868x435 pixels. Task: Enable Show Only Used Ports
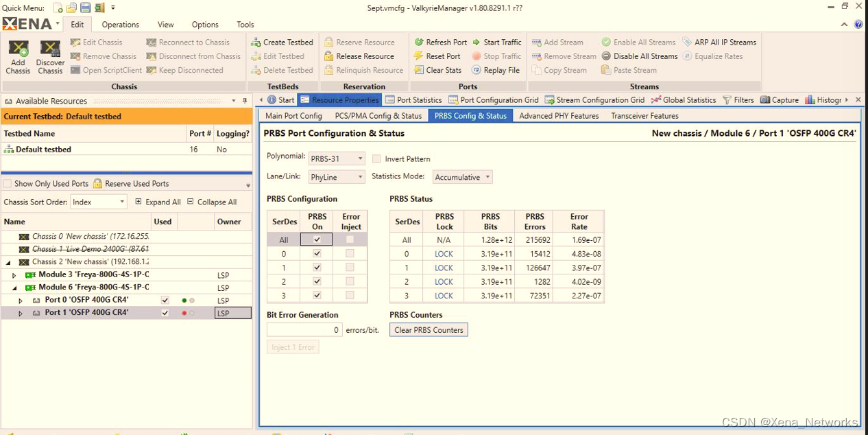pyautogui.click(x=8, y=183)
